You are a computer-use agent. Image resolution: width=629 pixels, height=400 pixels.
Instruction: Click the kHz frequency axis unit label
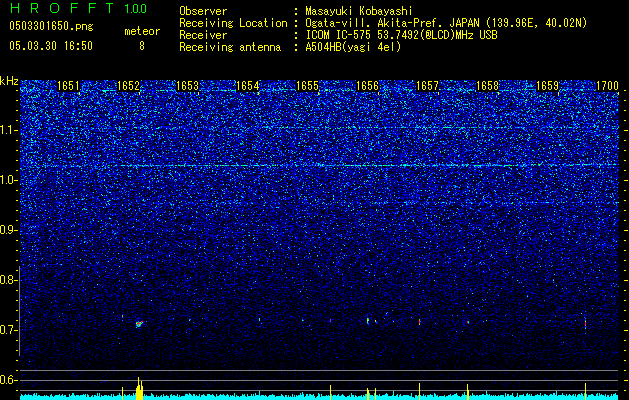coord(9,81)
